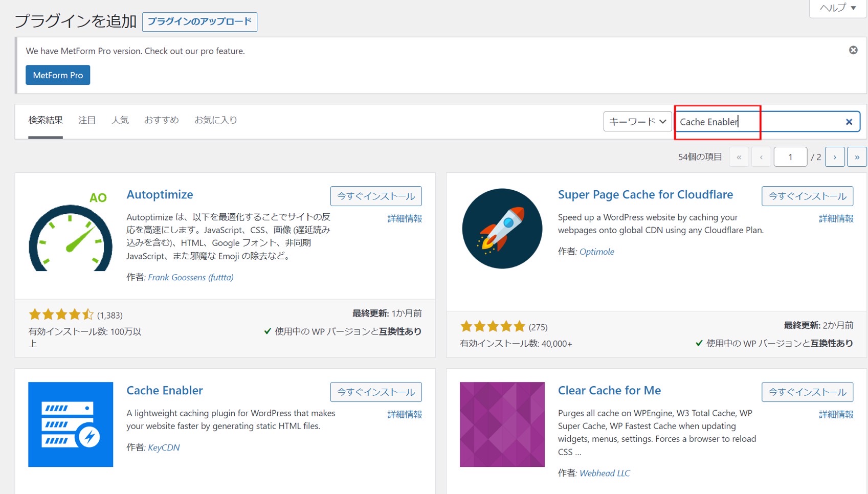
Task: Open Clear Cache for Me title link
Action: [x=609, y=391]
